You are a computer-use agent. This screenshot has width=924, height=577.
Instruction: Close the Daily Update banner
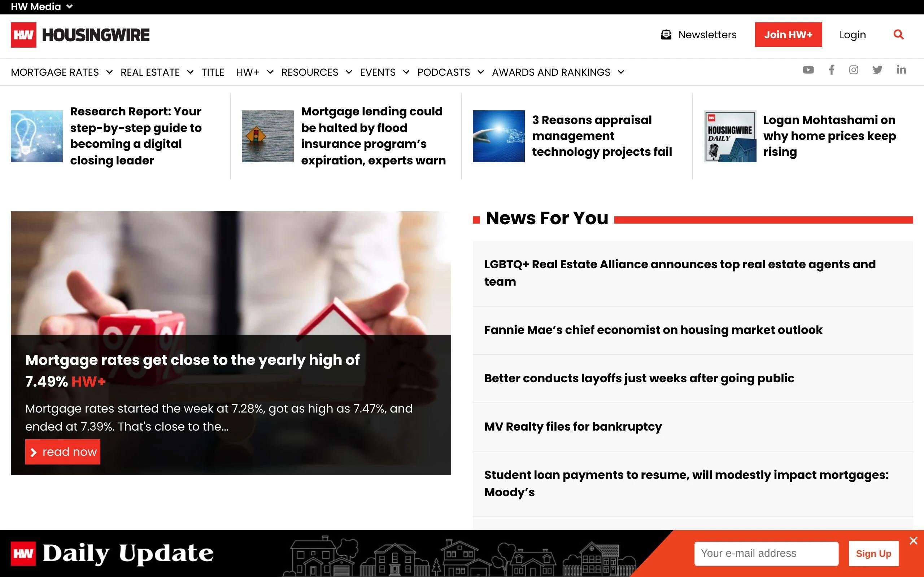click(913, 540)
